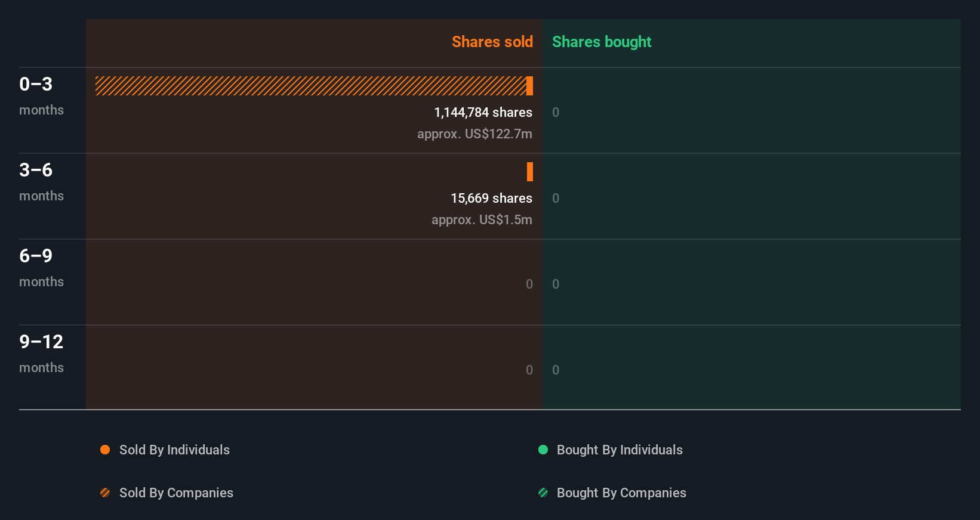Image resolution: width=980 pixels, height=520 pixels.
Task: Click the shares bought 0 in 6–9 months row
Action: tap(556, 284)
